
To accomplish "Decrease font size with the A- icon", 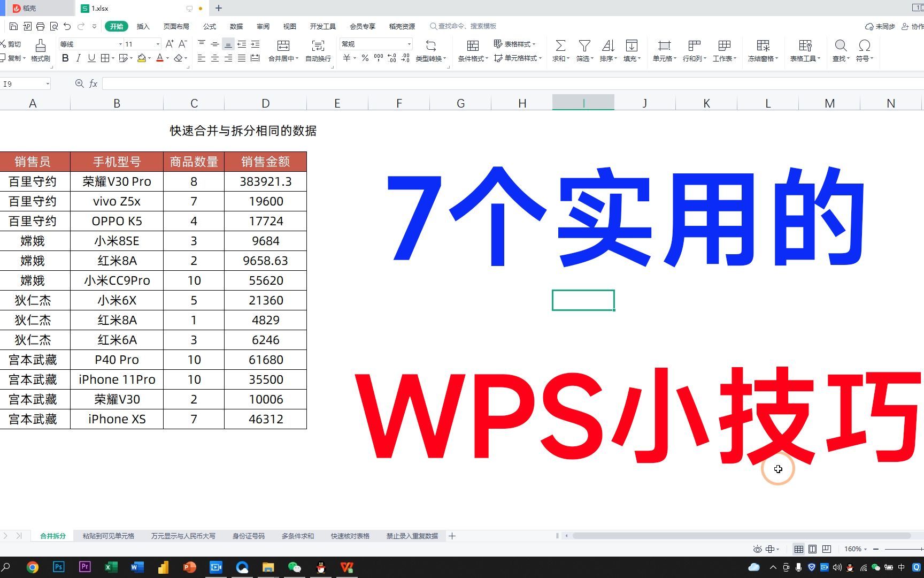I will click(x=182, y=44).
